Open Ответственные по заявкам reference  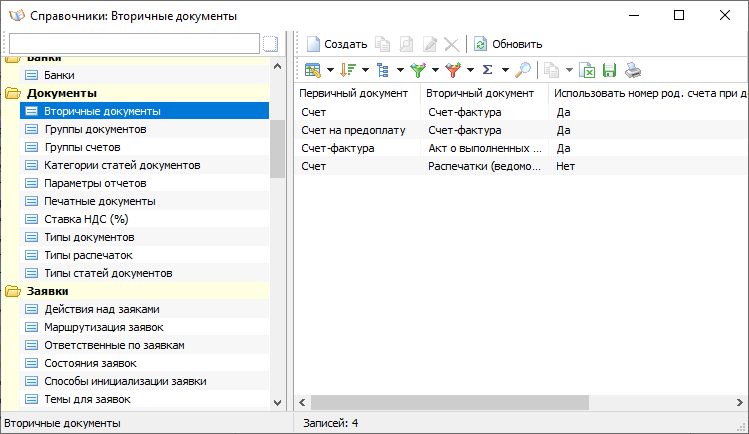pyautogui.click(x=144, y=345)
